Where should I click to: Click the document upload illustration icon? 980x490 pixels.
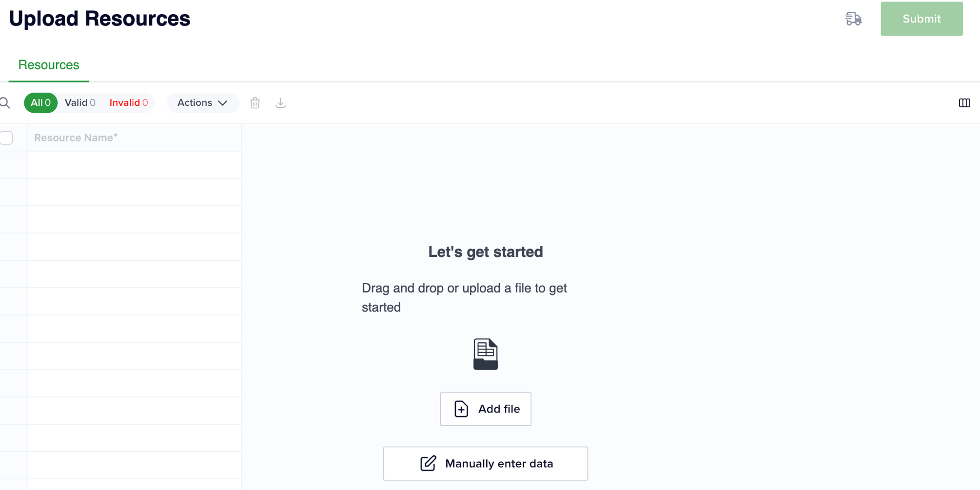tap(485, 354)
